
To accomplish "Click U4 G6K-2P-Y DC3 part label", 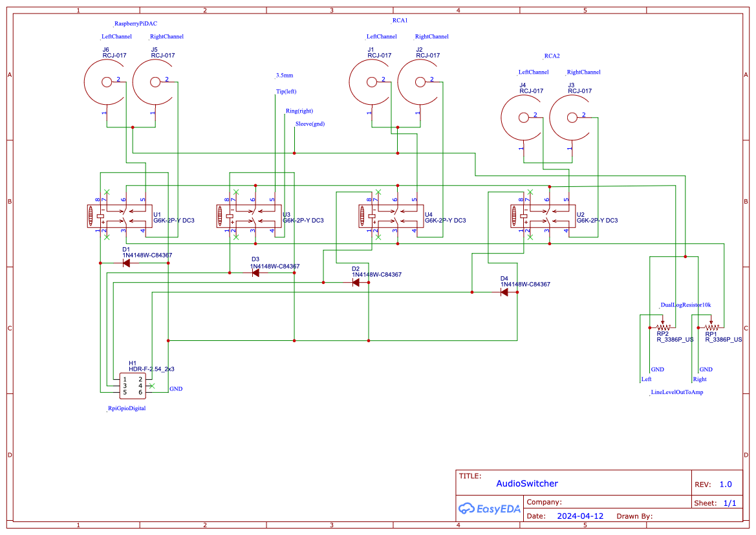I will click(446, 221).
